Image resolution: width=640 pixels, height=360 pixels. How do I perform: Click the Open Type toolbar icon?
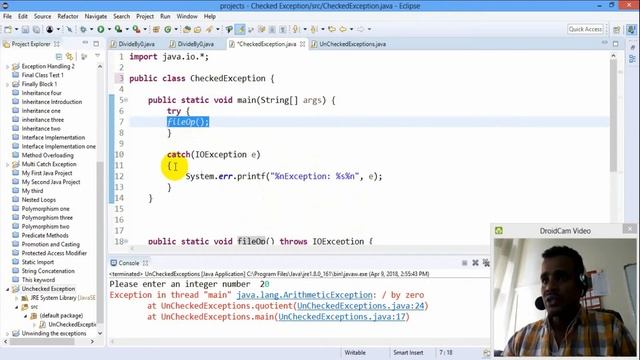(187, 29)
